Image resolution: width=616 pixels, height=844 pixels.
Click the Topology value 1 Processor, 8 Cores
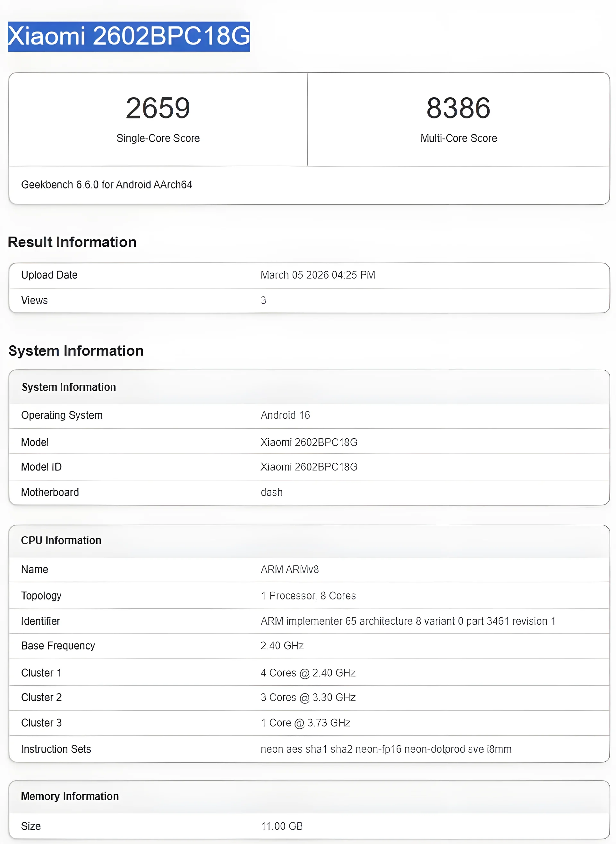(x=308, y=595)
